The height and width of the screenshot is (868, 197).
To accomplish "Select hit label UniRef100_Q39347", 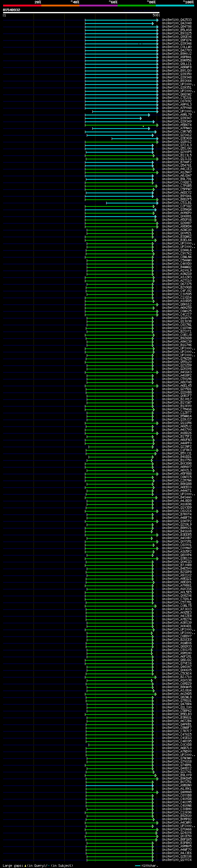I will point(177,118).
